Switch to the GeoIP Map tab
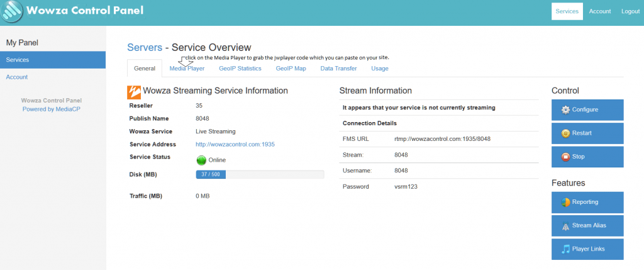644x270 pixels. (x=291, y=69)
